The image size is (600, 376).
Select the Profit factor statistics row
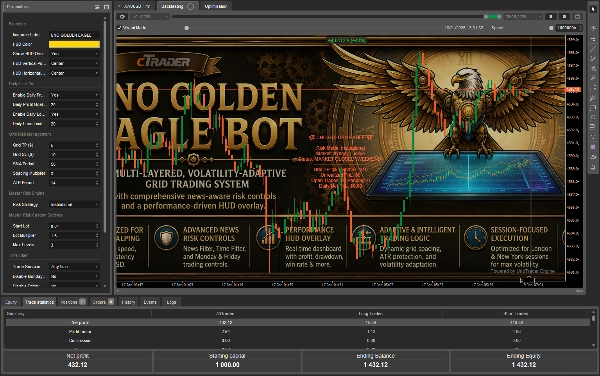click(x=297, y=332)
